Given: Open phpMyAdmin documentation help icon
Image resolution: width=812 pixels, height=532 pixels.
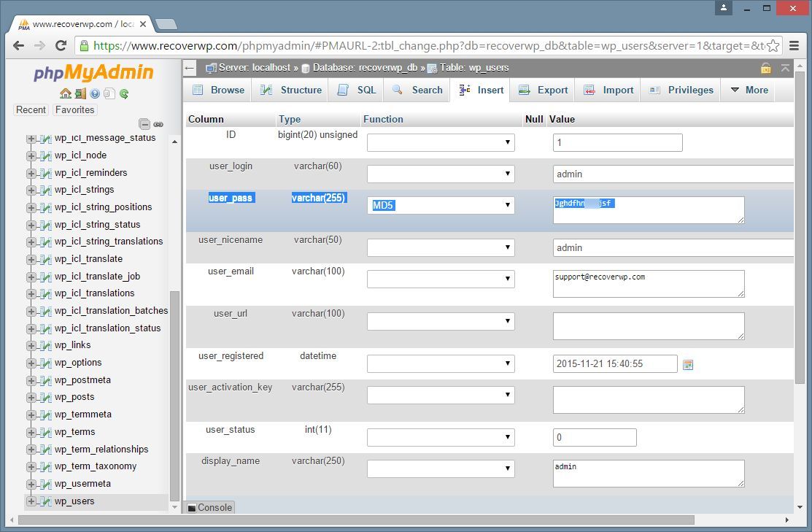Looking at the screenshot, I should coord(95,93).
